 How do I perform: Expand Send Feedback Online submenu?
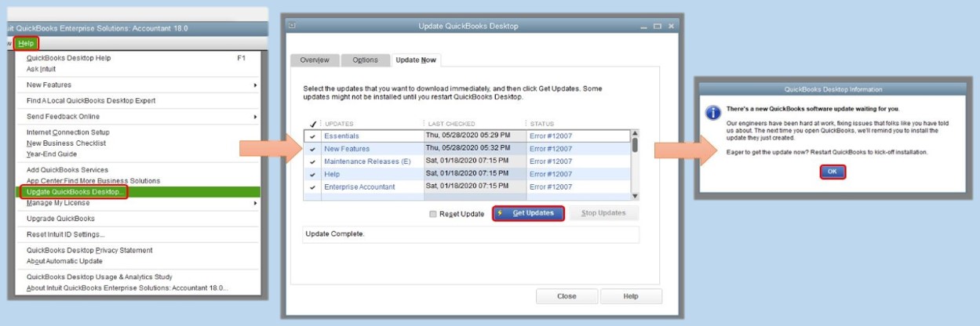(137, 117)
